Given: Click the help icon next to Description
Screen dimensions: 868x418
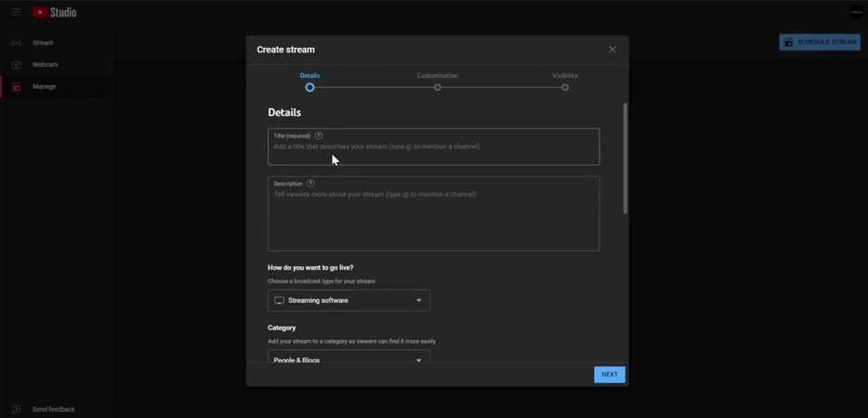Looking at the screenshot, I should point(310,184).
